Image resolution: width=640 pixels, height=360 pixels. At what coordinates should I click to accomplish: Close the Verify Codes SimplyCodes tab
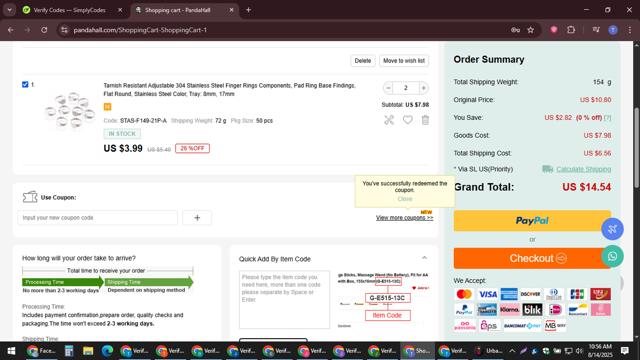(x=120, y=10)
